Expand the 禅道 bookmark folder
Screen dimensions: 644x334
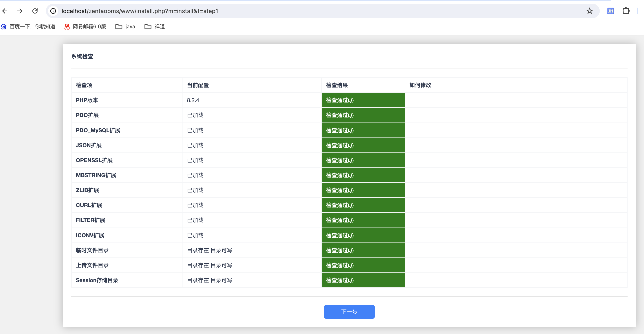[x=154, y=27]
